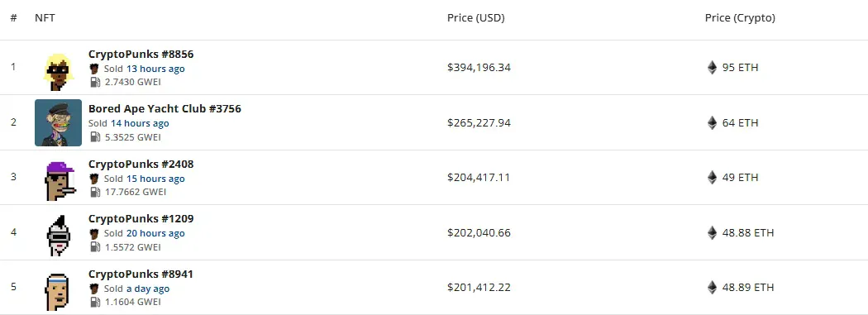
Task: Click the Ethereum icon next to 95 ETH
Action: click(712, 68)
